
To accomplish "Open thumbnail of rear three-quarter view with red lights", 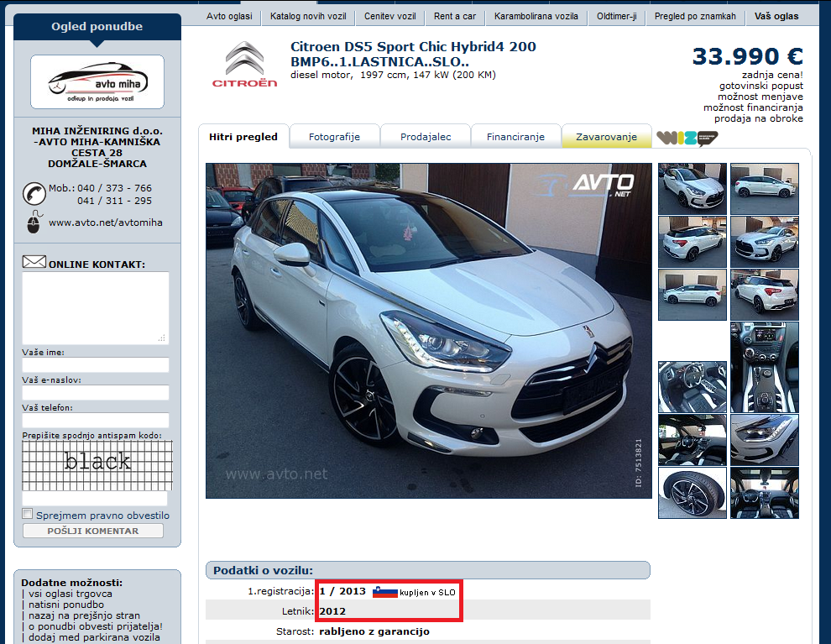I will pyautogui.click(x=764, y=295).
